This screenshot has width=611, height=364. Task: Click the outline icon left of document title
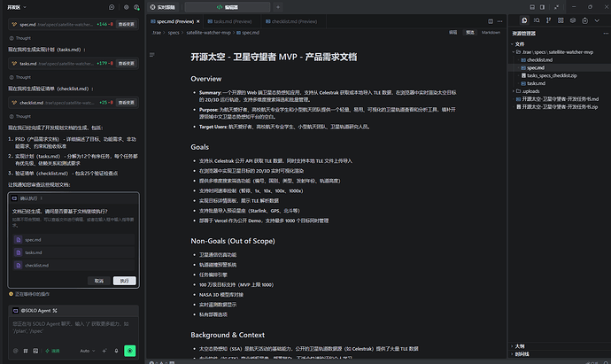[x=152, y=55]
